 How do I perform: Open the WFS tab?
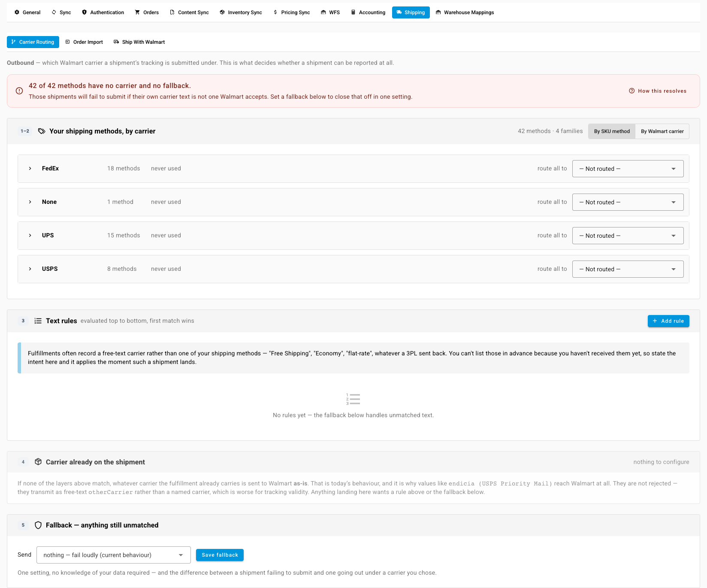pyautogui.click(x=330, y=12)
